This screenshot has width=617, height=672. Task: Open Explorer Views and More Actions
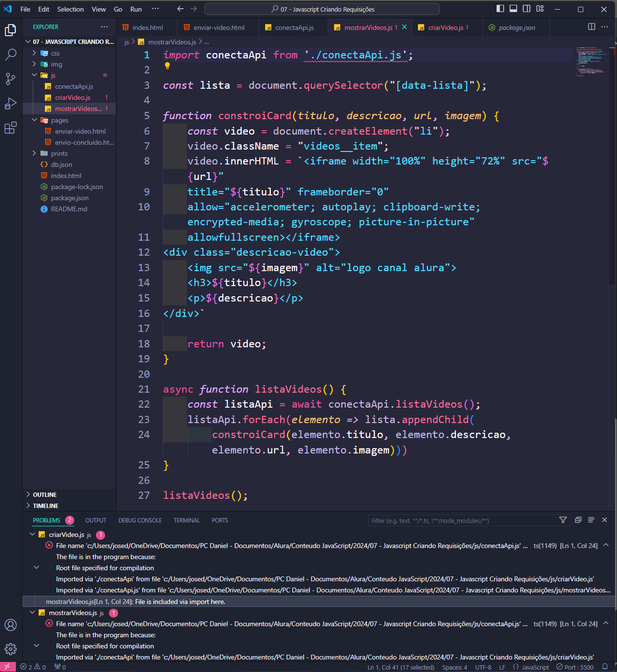pyautogui.click(x=105, y=27)
